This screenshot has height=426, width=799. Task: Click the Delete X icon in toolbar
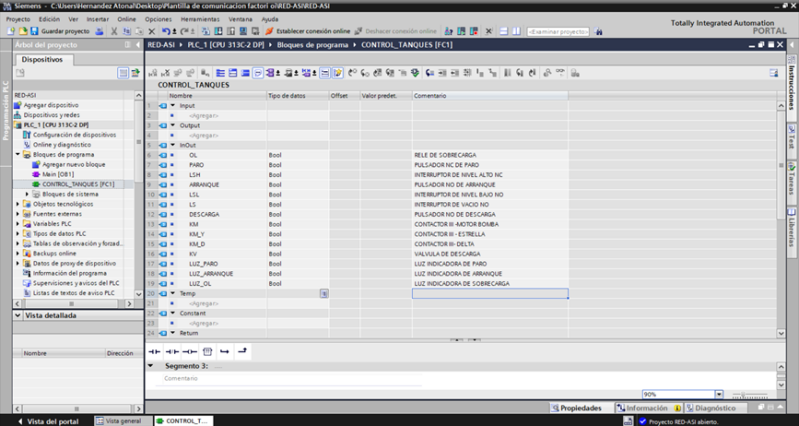pyautogui.click(x=152, y=31)
